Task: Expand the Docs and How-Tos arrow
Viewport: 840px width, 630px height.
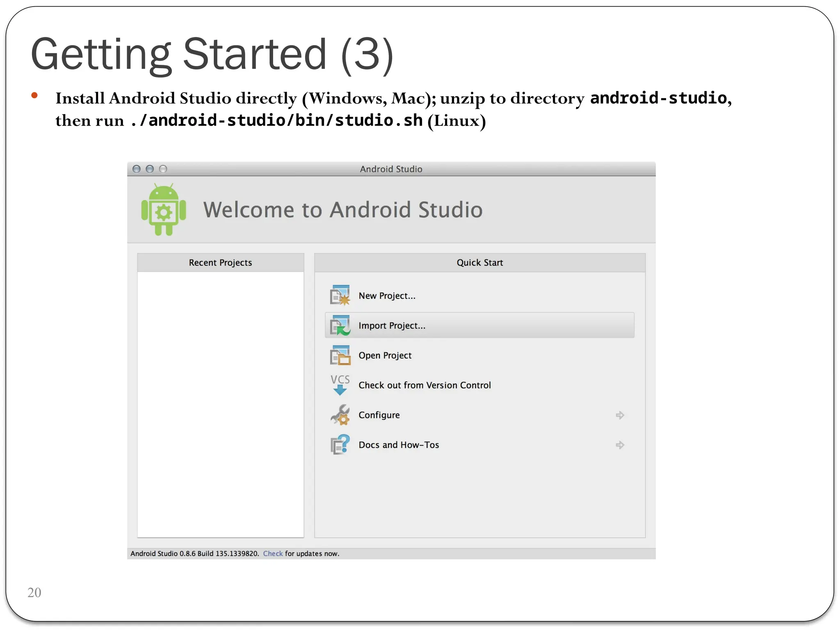Action: (620, 445)
